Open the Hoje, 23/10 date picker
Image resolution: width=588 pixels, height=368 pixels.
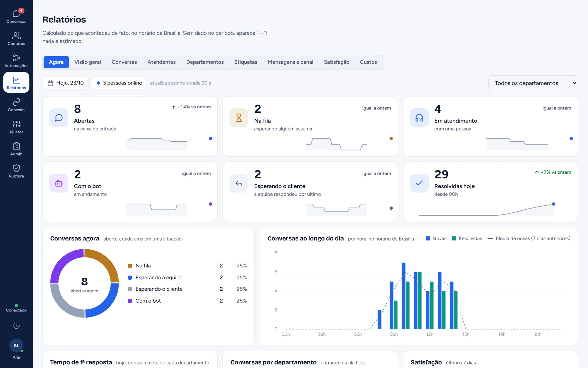(66, 83)
